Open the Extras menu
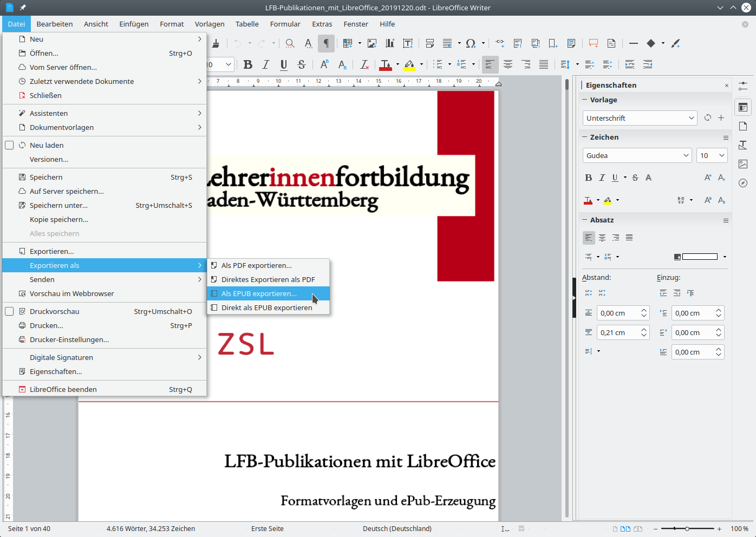This screenshot has height=537, width=756. coord(322,24)
